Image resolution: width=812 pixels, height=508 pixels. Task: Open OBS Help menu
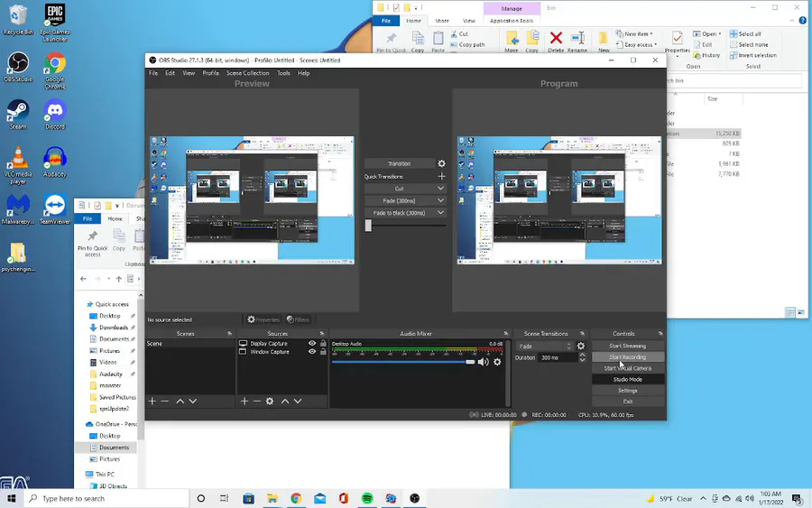(x=303, y=73)
